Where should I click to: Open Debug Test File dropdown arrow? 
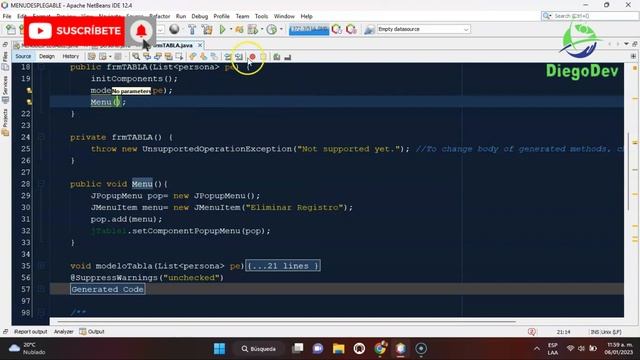262,29
